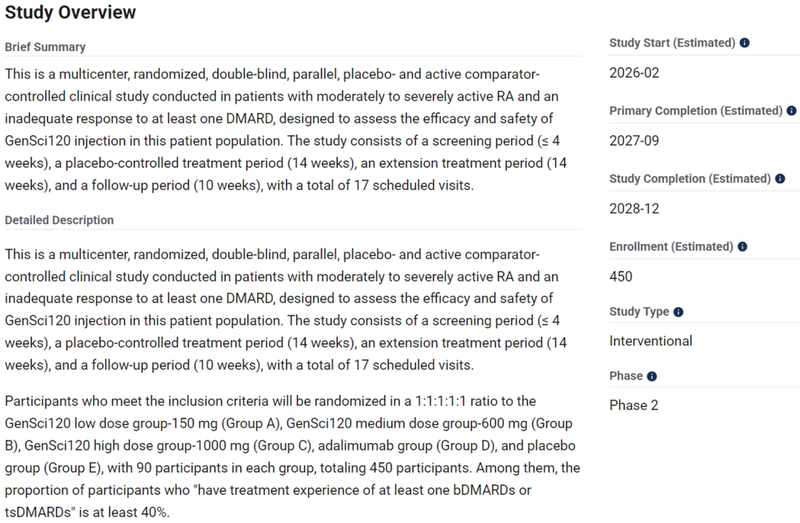Select the primary completion date 2027-09
Viewport: 800px width, 523px height.
coord(634,141)
